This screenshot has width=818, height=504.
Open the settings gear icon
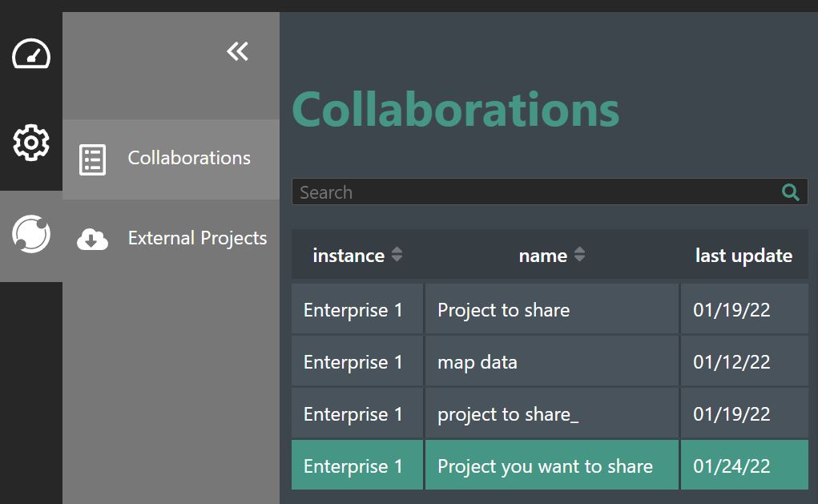[31, 143]
